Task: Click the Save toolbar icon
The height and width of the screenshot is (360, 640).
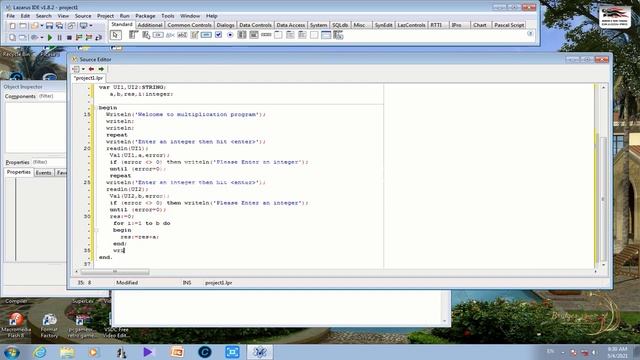Action: (x=49, y=26)
